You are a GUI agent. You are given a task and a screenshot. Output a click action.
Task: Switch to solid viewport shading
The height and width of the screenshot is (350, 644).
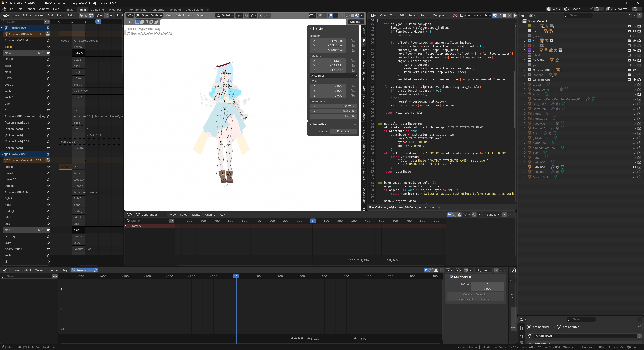point(352,15)
